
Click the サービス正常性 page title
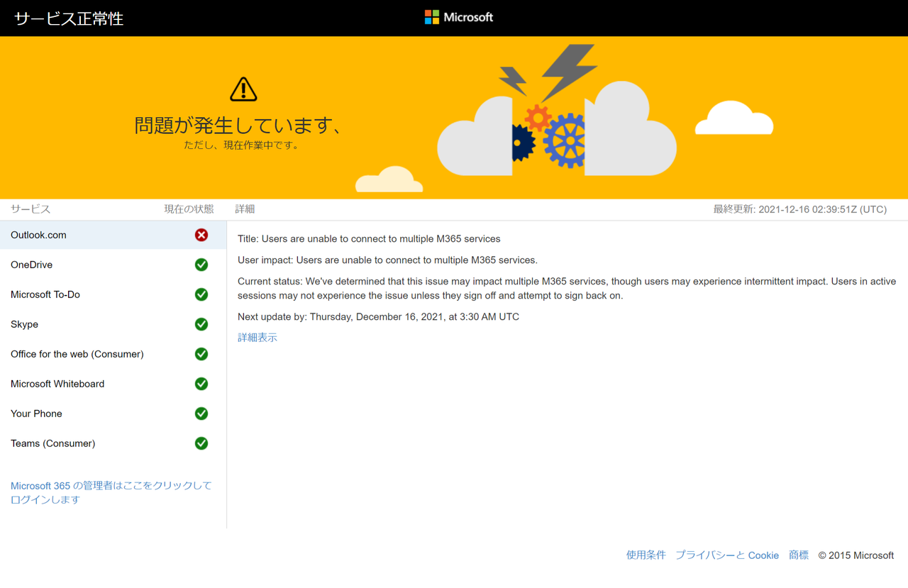coord(69,18)
